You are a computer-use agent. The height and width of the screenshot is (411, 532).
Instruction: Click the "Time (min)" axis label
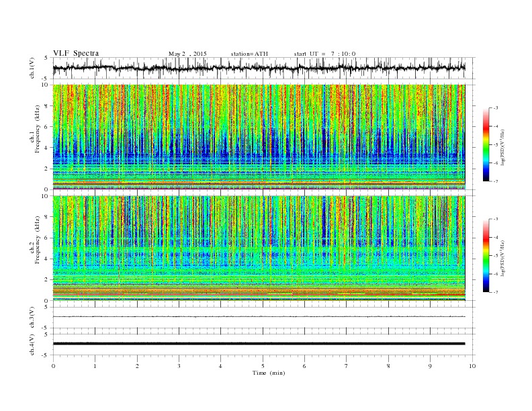269,373
